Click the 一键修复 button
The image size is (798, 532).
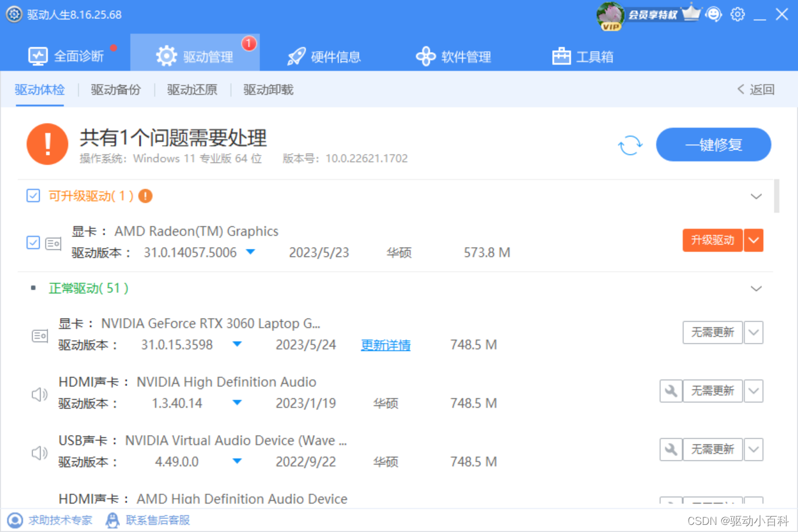[713, 145]
